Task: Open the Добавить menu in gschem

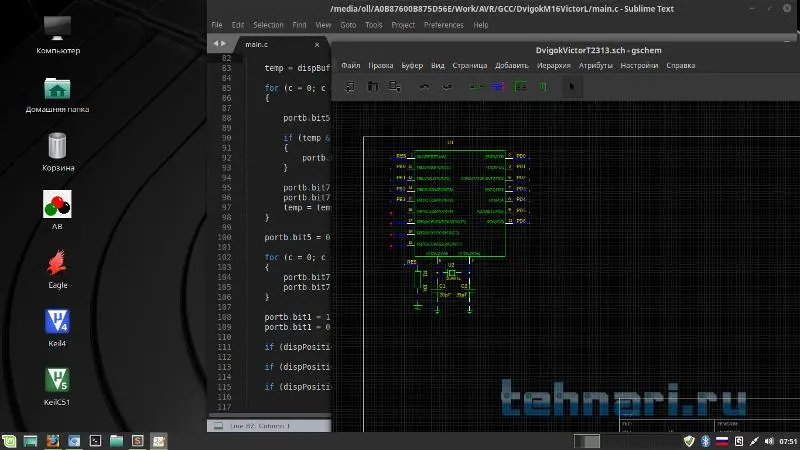Action: 512,65
